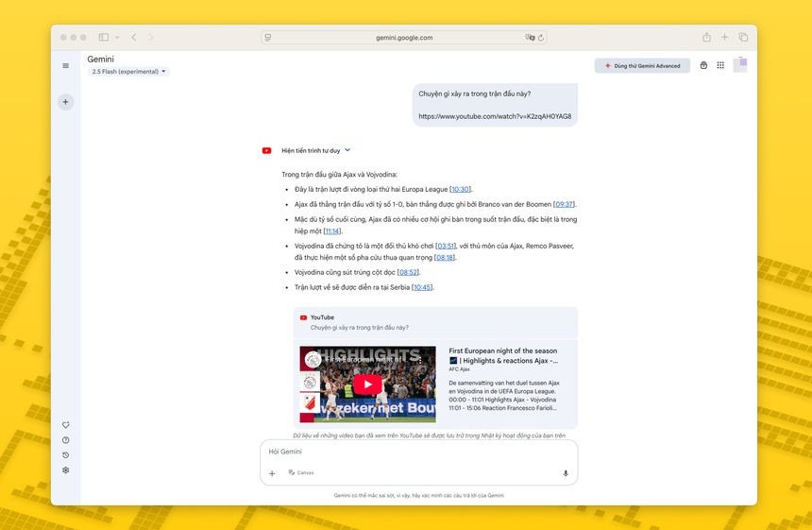Click the translate icon in address bar
The width and height of the screenshot is (812, 530).
[530, 37]
